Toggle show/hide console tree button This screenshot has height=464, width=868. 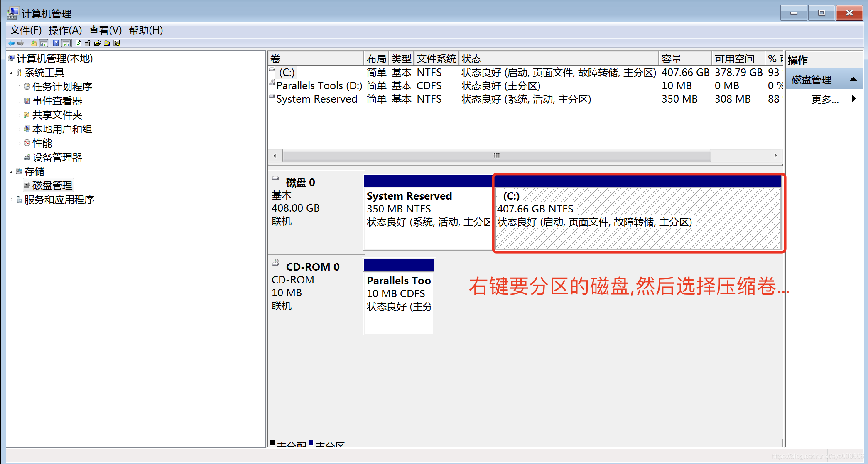(44, 43)
